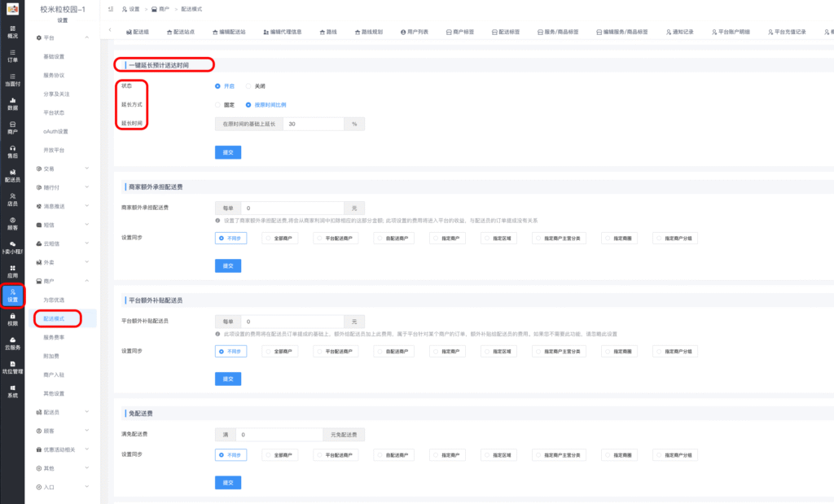Go to 数据 data section icon
This screenshot has height=504, width=834.
[x=12, y=103]
